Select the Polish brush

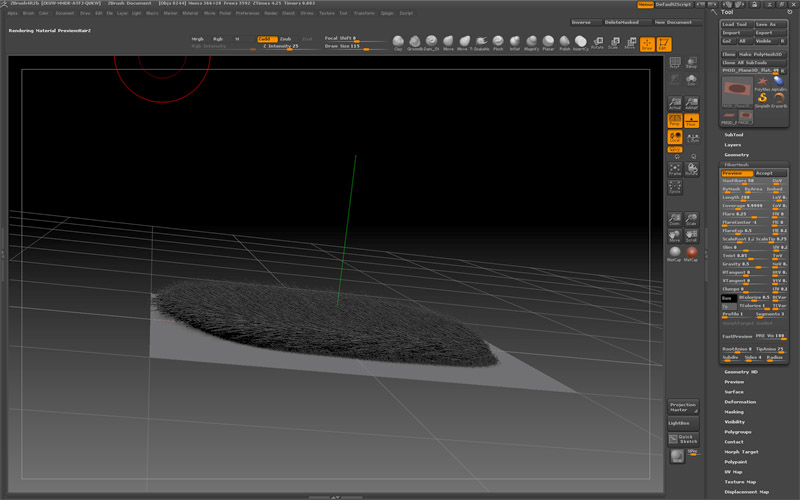click(565, 43)
